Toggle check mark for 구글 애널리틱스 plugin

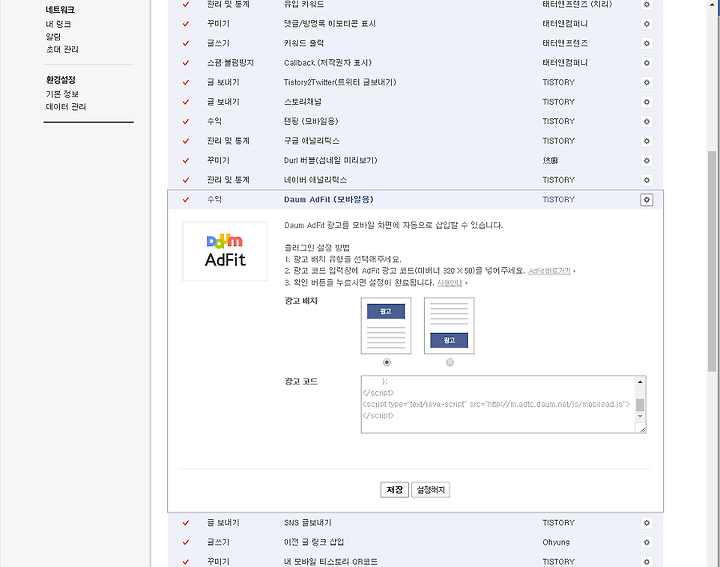point(186,141)
